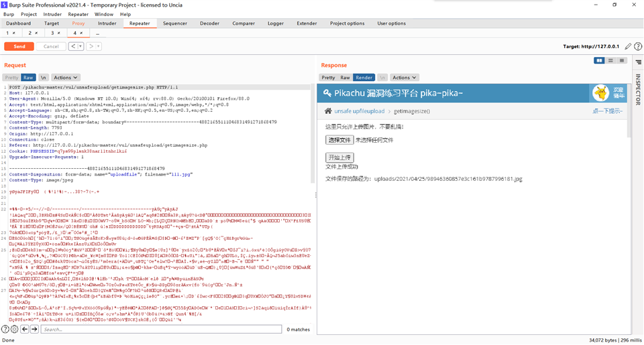Open the Response Actions dropdown

[x=404, y=78]
